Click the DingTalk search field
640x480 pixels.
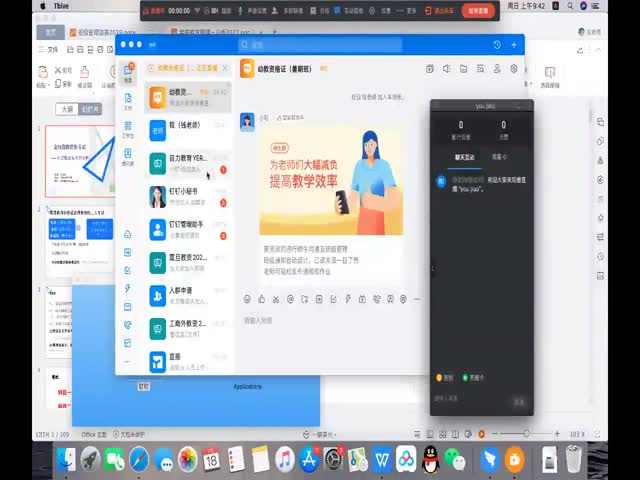click(x=320, y=44)
